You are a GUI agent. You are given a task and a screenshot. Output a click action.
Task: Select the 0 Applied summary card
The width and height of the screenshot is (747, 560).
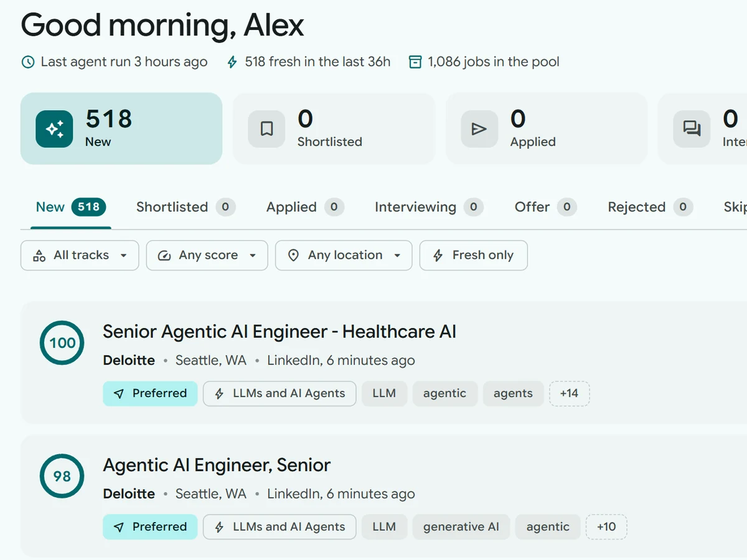pyautogui.click(x=547, y=129)
